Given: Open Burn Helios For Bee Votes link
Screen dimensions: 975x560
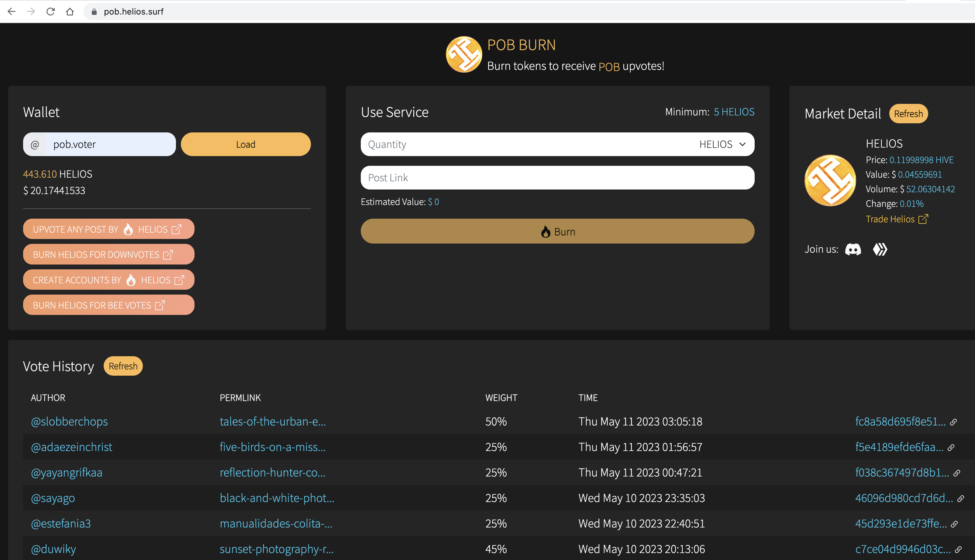Looking at the screenshot, I should (x=109, y=305).
